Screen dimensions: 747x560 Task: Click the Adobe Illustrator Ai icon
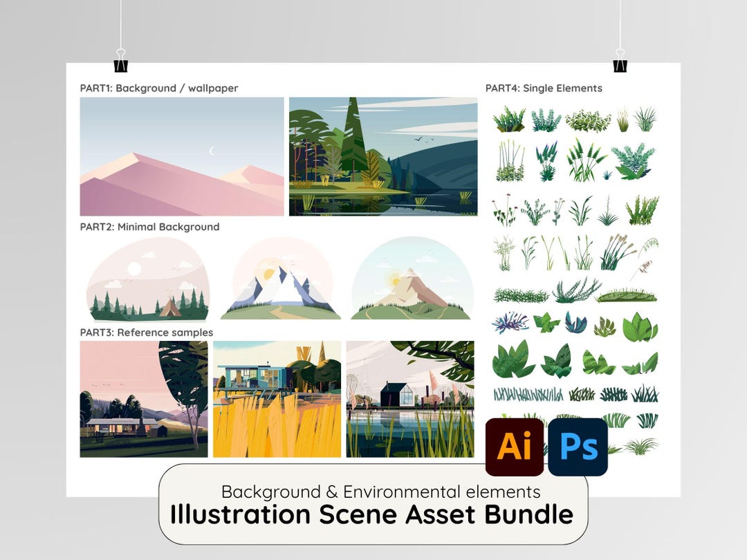pos(515,447)
